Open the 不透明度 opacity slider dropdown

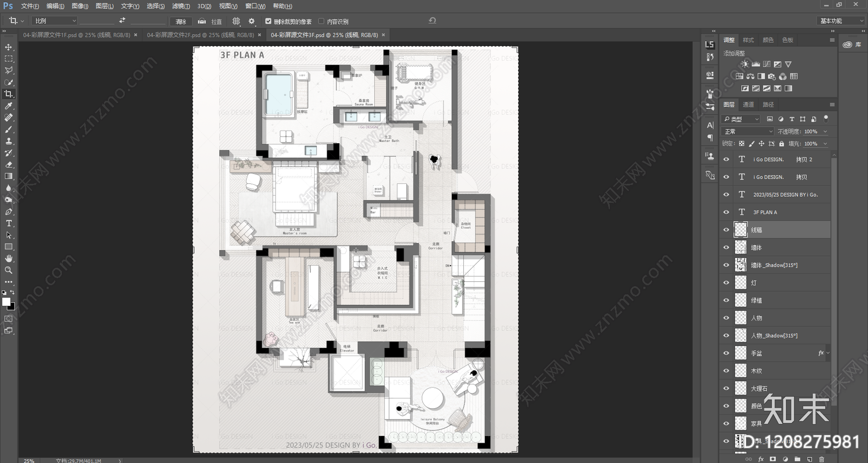(x=825, y=132)
